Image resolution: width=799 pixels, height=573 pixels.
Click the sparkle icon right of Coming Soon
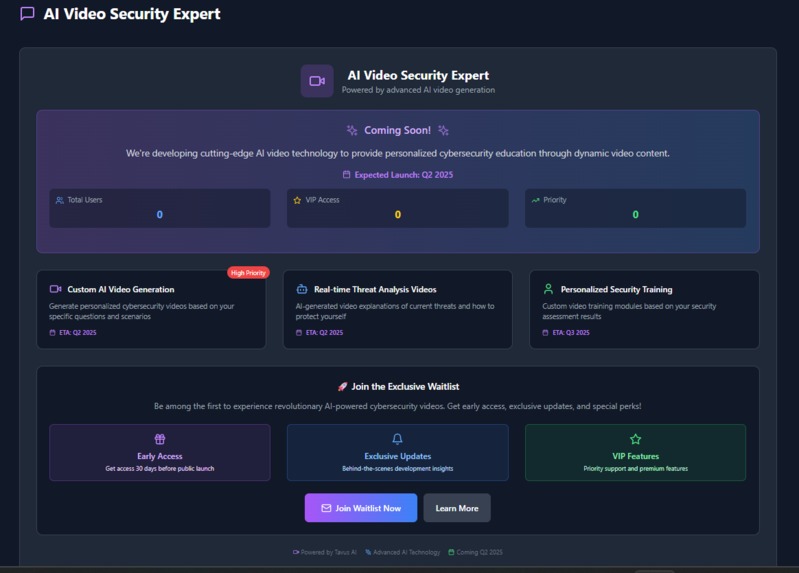click(x=443, y=131)
